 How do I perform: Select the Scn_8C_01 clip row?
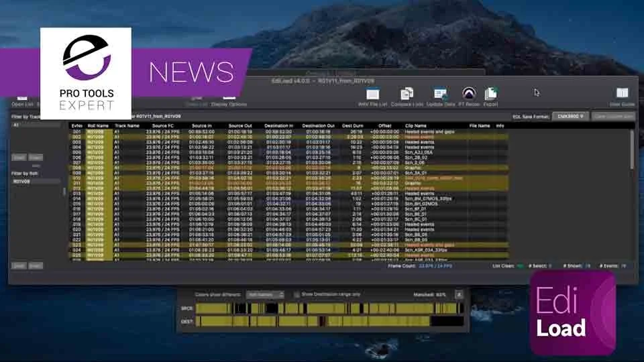click(x=288, y=219)
